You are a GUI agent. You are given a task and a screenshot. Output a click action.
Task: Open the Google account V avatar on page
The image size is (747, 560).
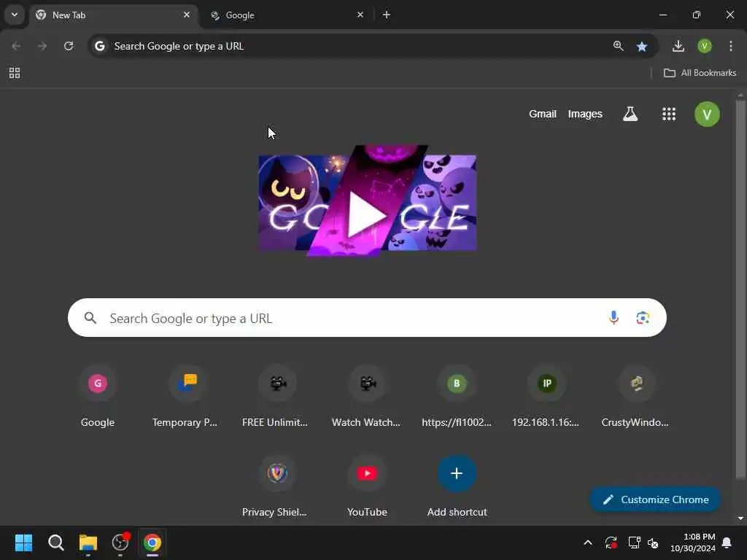707,114
